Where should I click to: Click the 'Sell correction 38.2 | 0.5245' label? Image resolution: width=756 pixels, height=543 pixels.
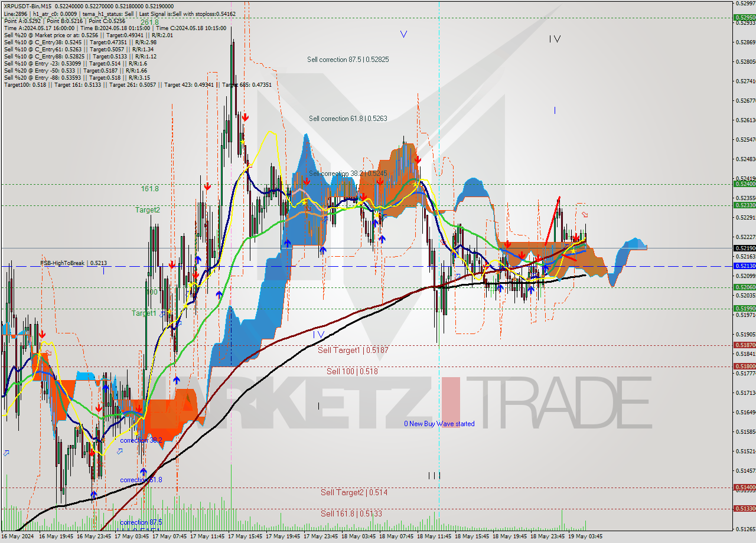(x=348, y=174)
